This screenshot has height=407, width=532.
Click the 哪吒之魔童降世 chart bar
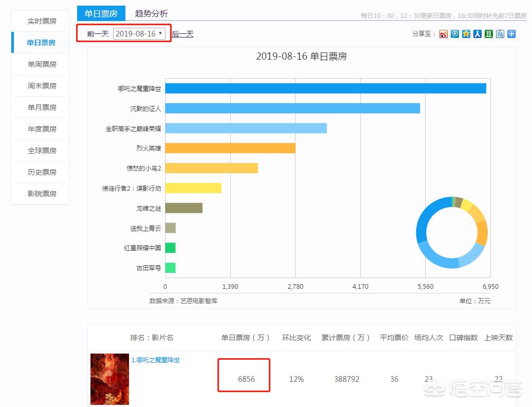[x=326, y=88]
